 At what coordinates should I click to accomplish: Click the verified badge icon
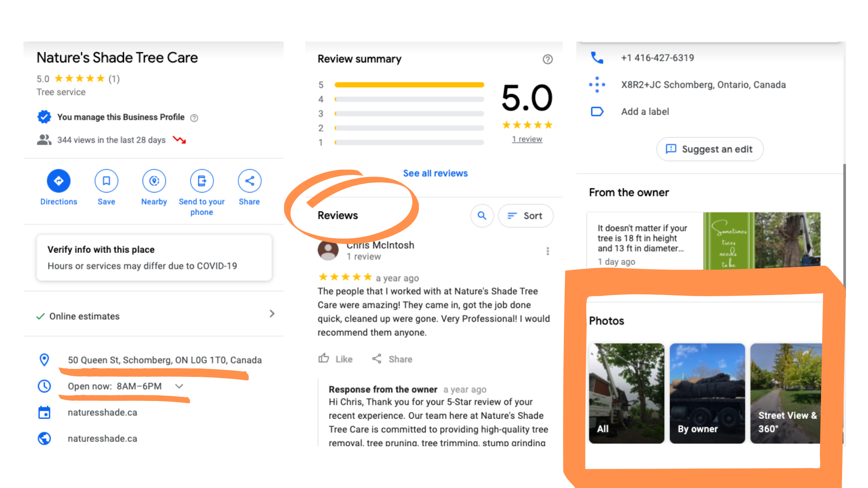pyautogui.click(x=44, y=117)
